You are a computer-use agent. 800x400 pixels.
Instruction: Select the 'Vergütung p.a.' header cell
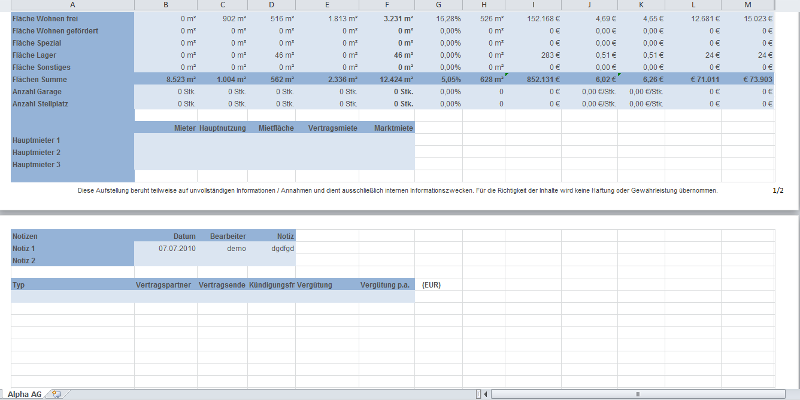click(386, 285)
